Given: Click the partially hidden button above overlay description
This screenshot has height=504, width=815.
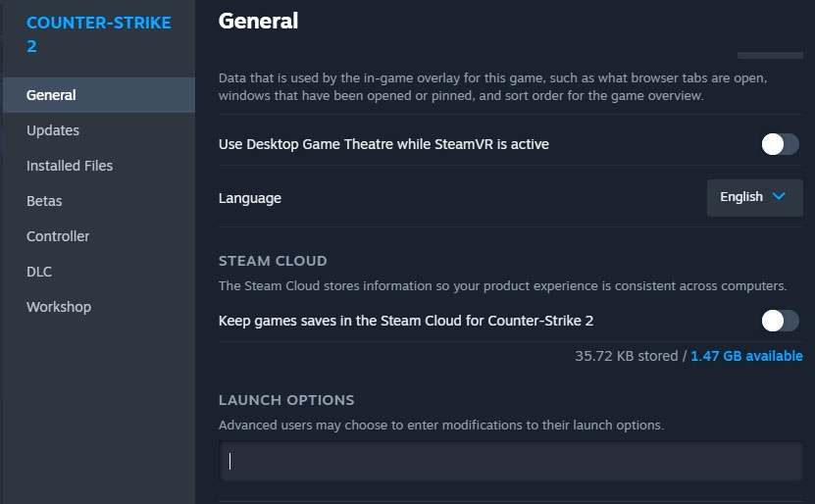Looking at the screenshot, I should pos(769,53).
